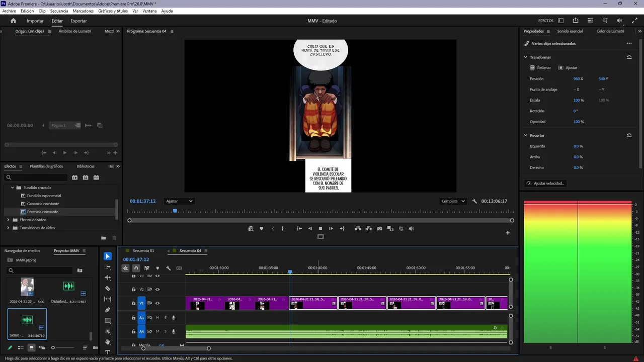Click Export Frame camera icon
Viewport: 644px width, 362px height.
click(x=379, y=228)
